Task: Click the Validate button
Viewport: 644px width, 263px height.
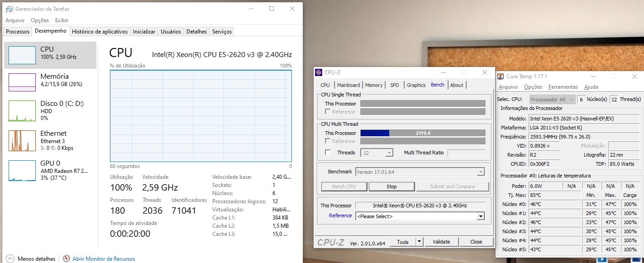Action: 441,242
